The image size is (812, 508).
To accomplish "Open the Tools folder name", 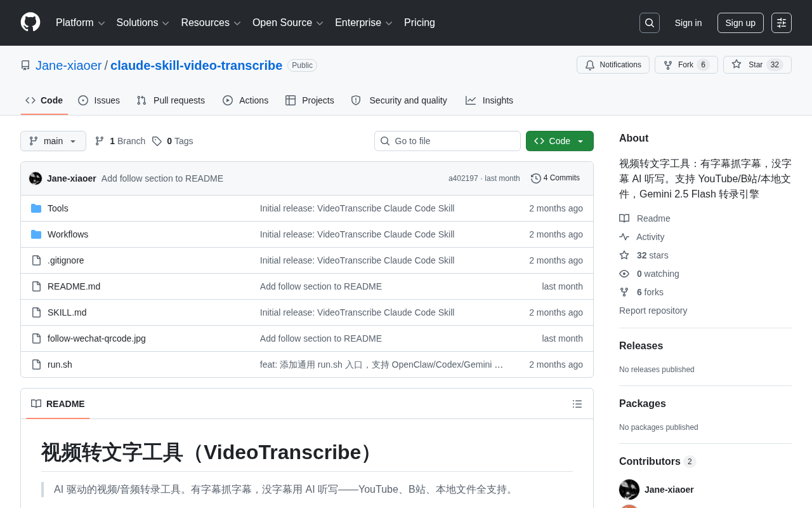I will point(58,208).
